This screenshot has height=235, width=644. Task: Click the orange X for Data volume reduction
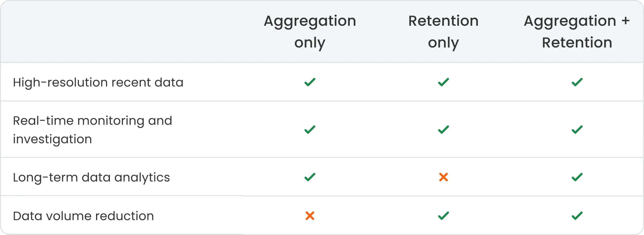click(310, 216)
